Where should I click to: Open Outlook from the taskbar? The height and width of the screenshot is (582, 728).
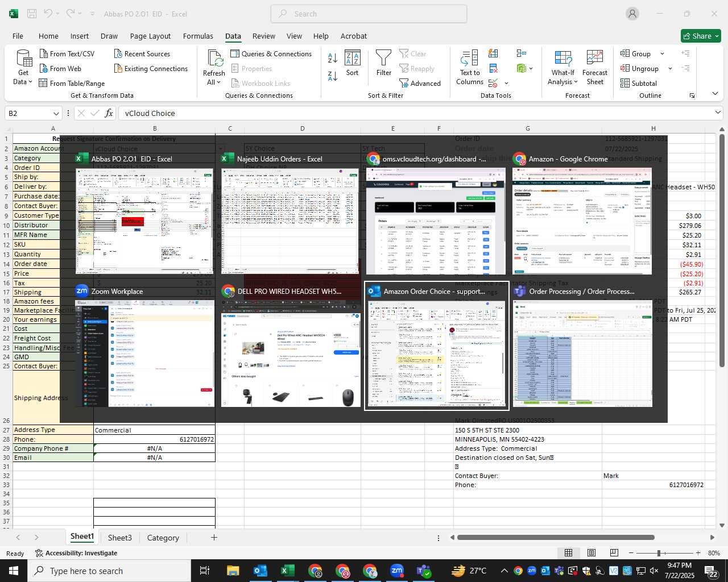[x=260, y=571]
